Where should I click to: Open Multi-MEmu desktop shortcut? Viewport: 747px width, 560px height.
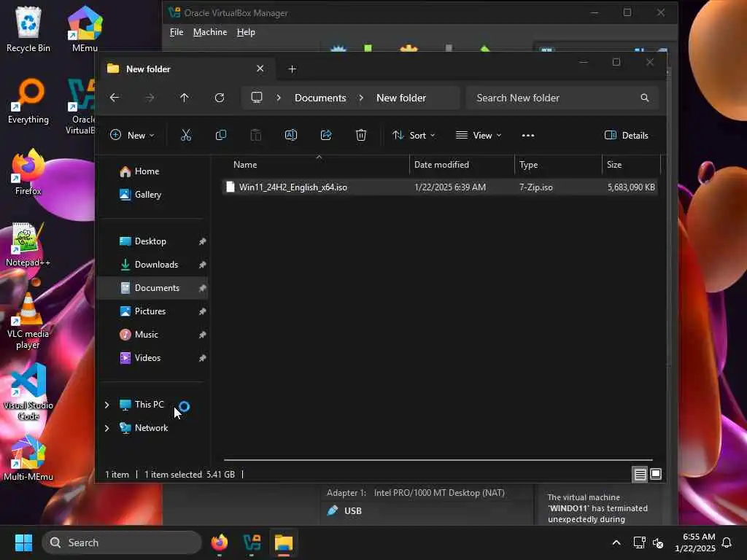point(28,459)
